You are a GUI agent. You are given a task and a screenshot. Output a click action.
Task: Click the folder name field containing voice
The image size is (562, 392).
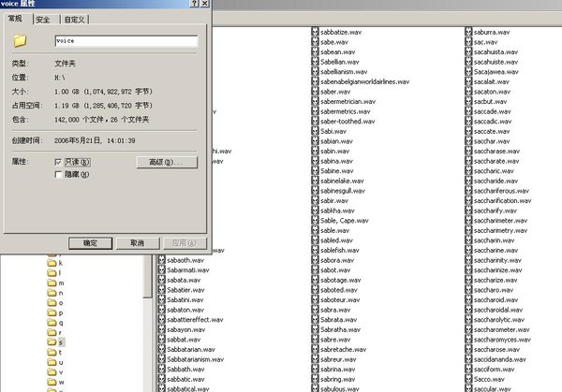126,41
